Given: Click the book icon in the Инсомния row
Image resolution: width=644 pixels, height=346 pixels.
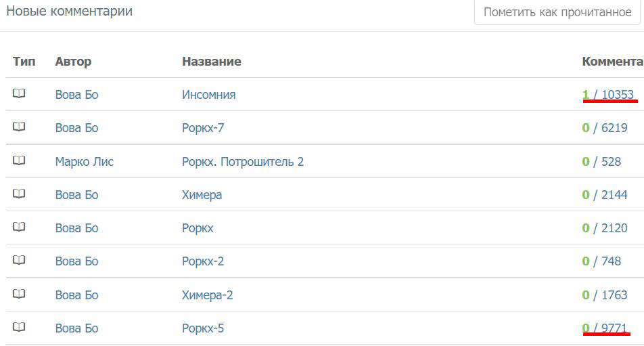Looking at the screenshot, I should coord(19,93).
